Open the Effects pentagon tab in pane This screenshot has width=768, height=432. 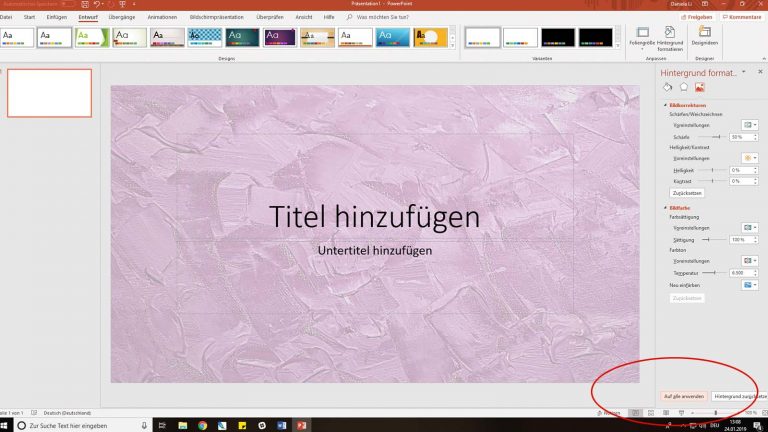684,88
